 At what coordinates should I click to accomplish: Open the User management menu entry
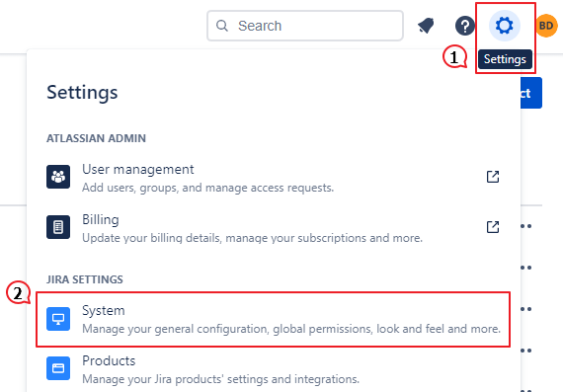click(x=274, y=178)
